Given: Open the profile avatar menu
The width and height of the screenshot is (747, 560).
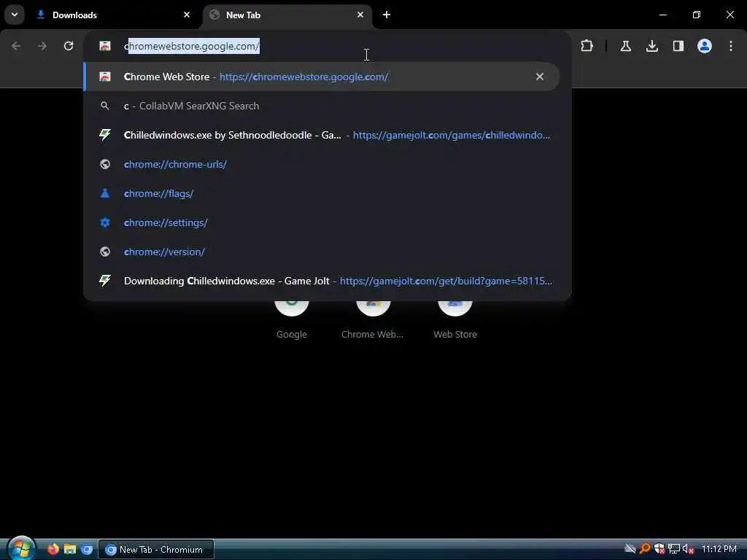Looking at the screenshot, I should [704, 46].
